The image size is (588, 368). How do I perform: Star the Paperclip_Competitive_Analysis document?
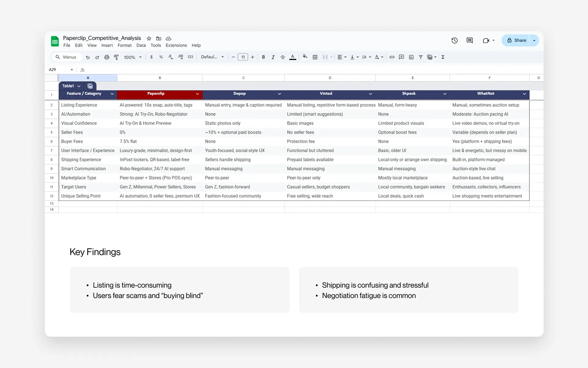pyautogui.click(x=149, y=38)
